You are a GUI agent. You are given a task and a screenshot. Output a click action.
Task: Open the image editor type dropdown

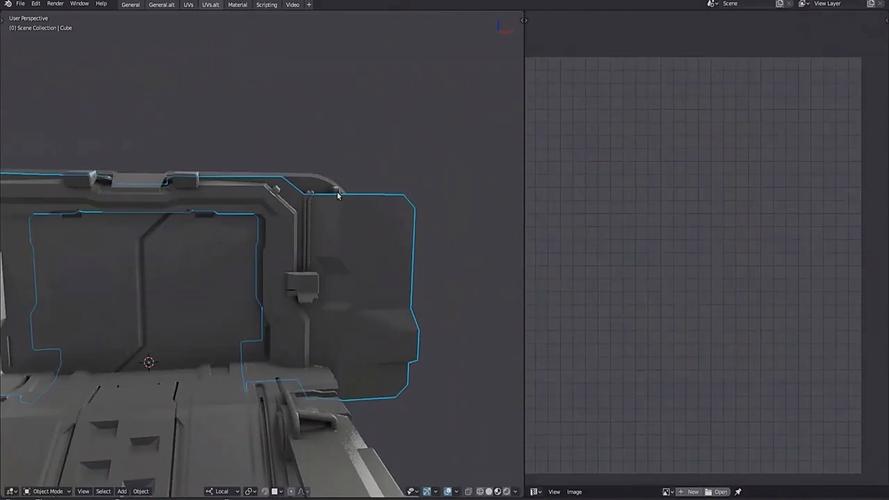click(535, 491)
